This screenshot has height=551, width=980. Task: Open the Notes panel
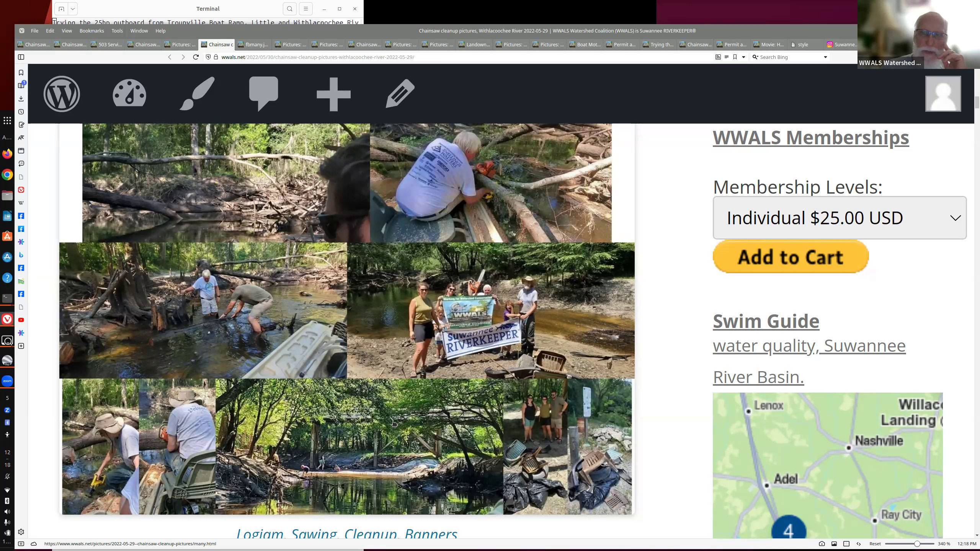(x=21, y=125)
